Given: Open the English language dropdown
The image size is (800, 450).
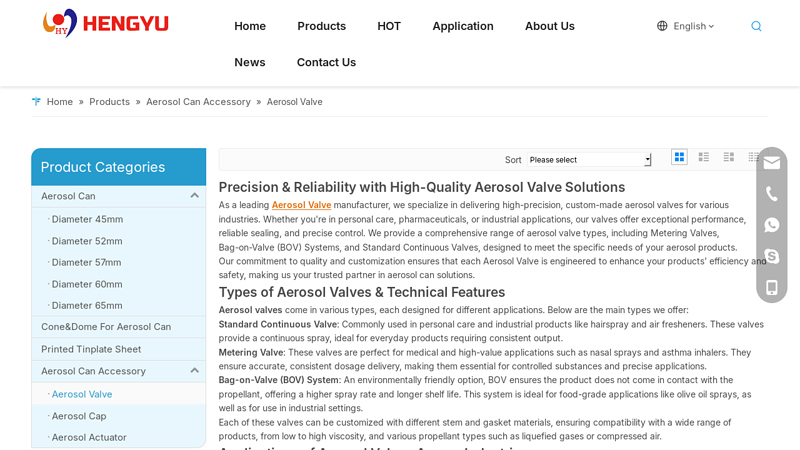Looking at the screenshot, I should pos(693,26).
